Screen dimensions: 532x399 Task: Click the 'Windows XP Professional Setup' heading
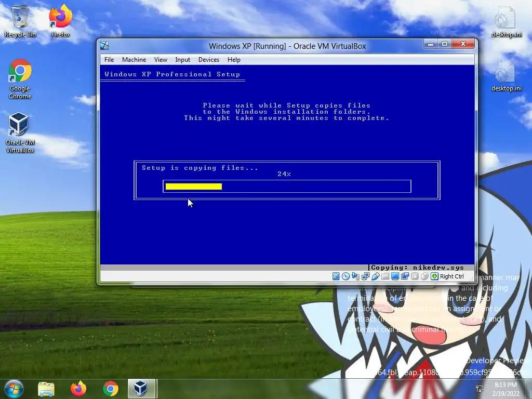pos(172,74)
